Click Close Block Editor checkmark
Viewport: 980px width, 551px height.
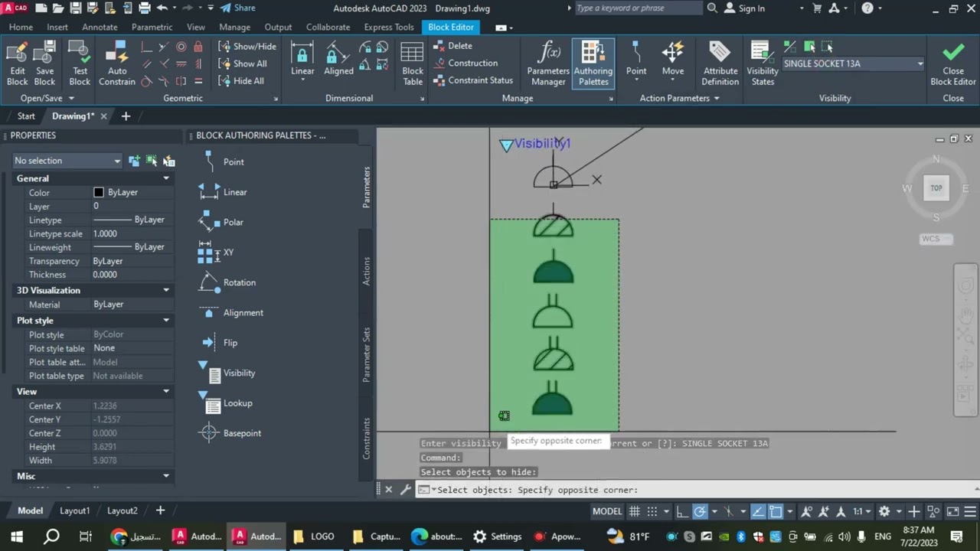tap(953, 64)
